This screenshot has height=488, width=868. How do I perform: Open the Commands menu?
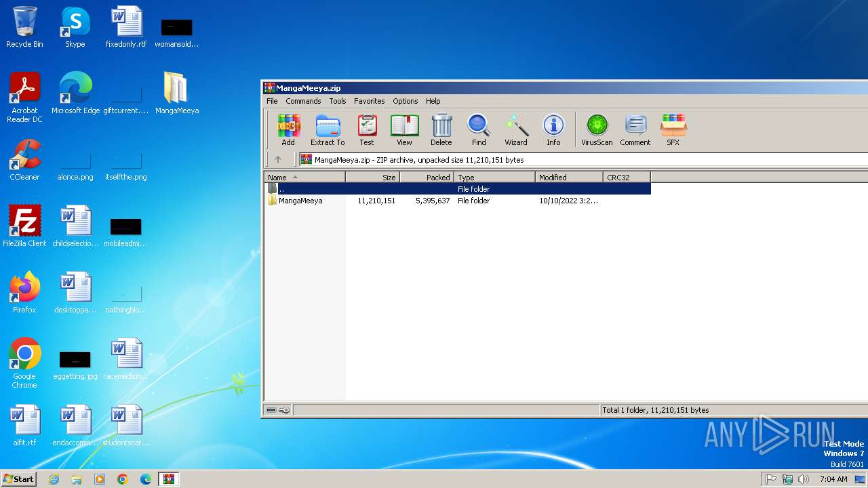(x=303, y=101)
